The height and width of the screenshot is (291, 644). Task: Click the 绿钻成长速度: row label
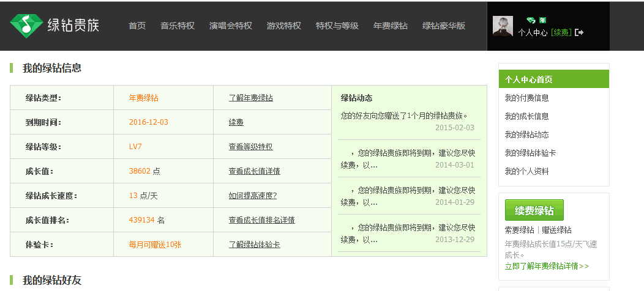click(51, 196)
